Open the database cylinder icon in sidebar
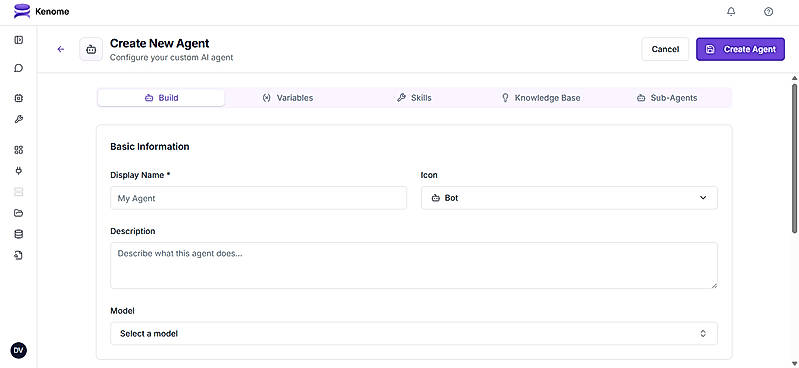The width and height of the screenshot is (799, 368). click(19, 234)
